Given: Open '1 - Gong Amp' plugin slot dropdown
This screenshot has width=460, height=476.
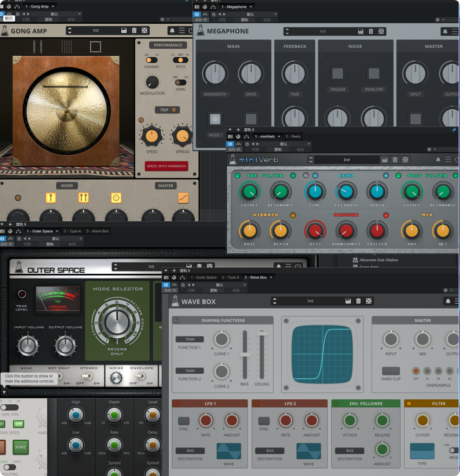Looking at the screenshot, I should click(53, 7).
